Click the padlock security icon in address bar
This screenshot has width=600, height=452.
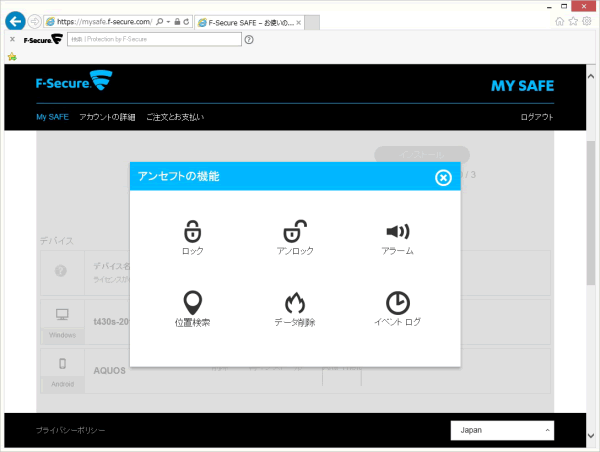pyautogui.click(x=177, y=22)
